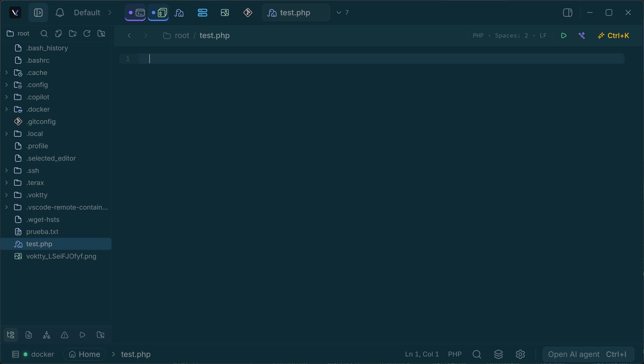
Task: Open the git diamond tab
Action: tap(248, 13)
